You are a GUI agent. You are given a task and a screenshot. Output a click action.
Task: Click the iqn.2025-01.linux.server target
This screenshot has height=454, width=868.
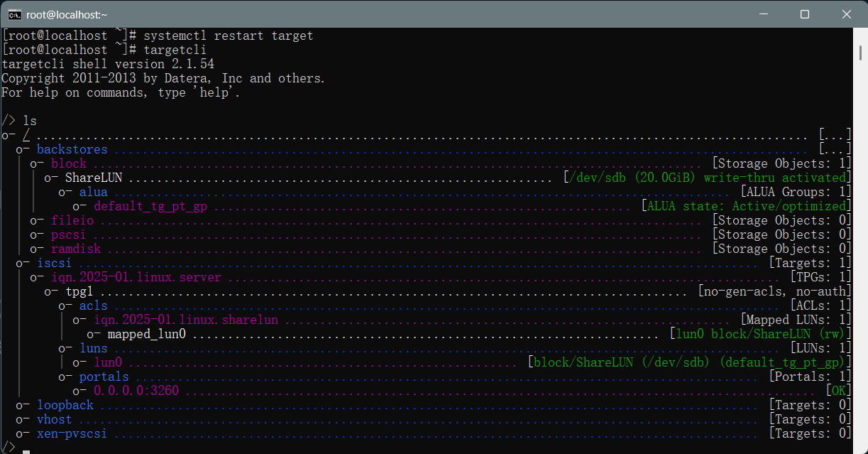click(136, 277)
